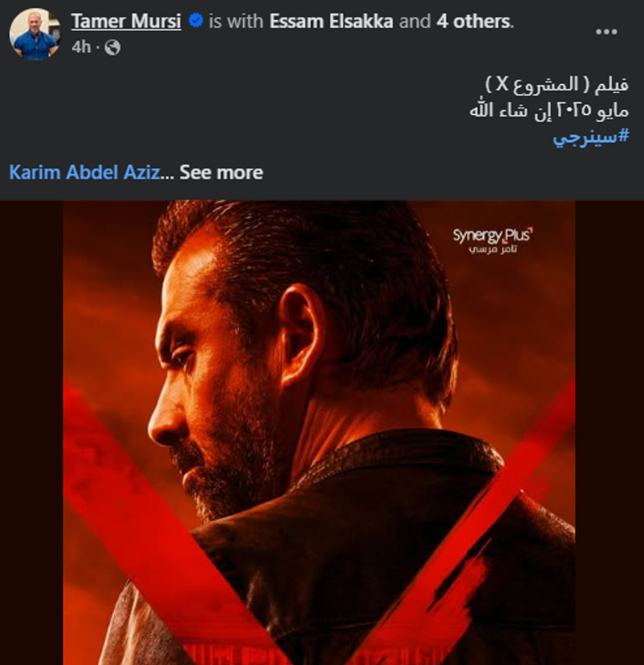Open the #سينرجي hashtag
This screenshot has width=644, height=665.
(591, 137)
